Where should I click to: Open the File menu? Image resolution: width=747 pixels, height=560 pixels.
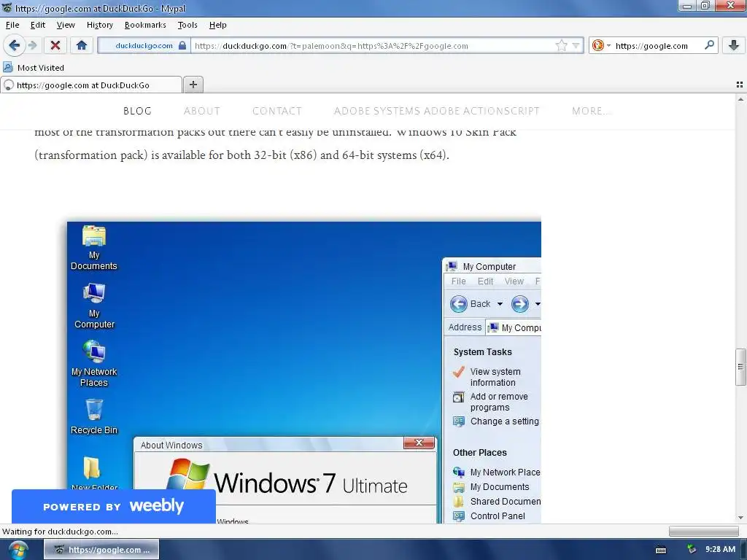point(12,25)
